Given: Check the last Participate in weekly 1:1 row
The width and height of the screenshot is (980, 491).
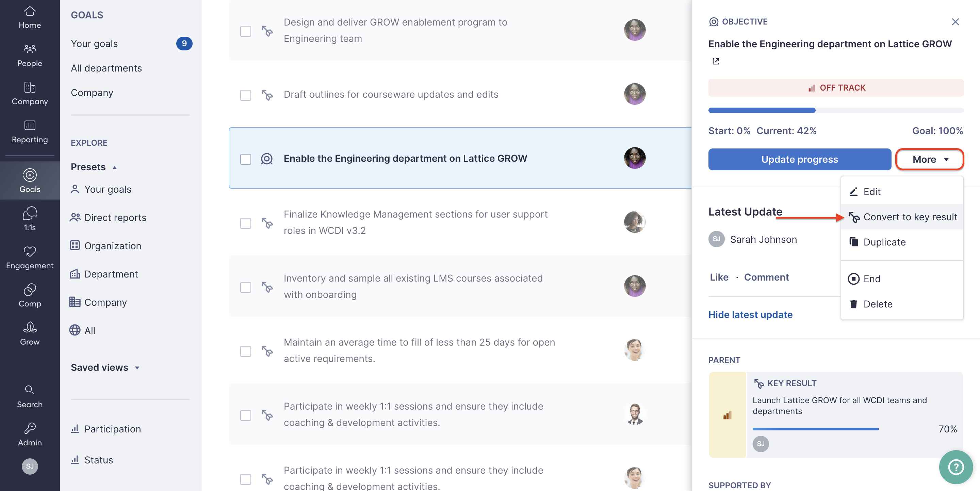Looking at the screenshot, I should click(x=246, y=478).
